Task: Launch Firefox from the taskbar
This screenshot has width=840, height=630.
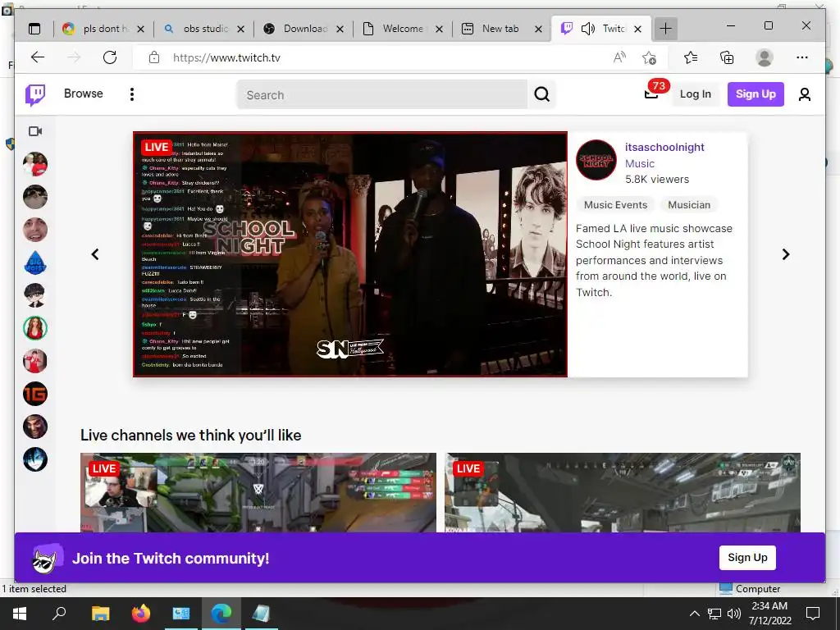Action: 141,614
